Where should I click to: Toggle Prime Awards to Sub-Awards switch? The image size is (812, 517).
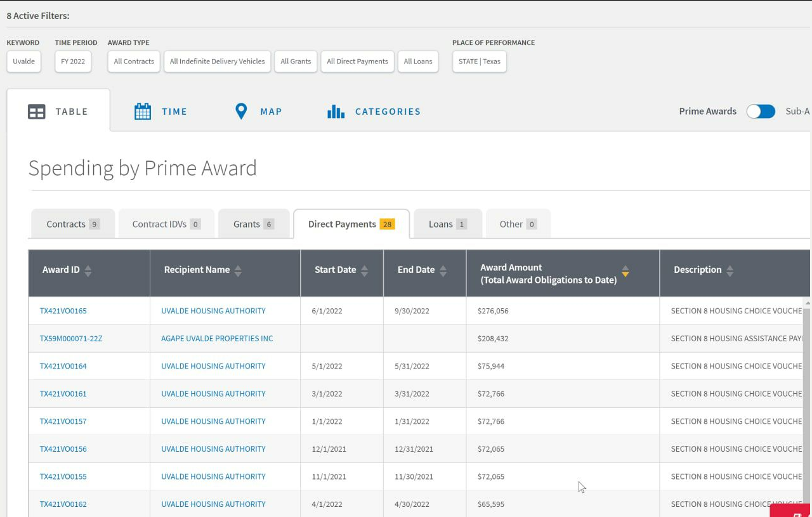[x=761, y=112]
